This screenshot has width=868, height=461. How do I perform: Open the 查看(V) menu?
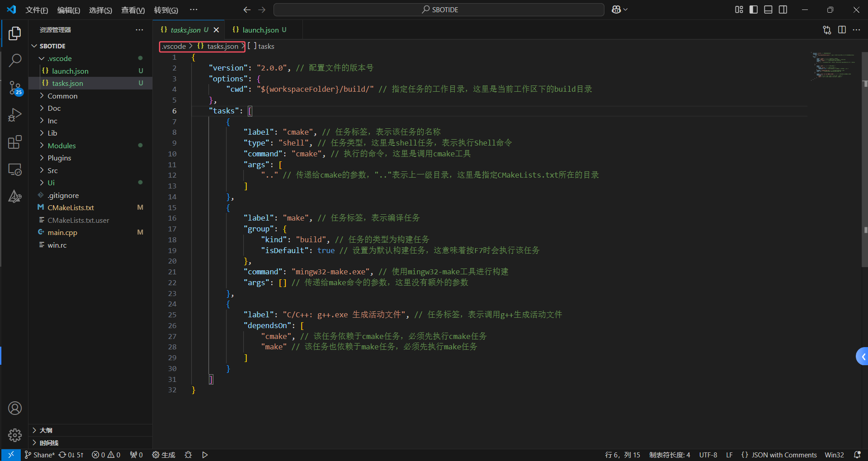click(133, 10)
